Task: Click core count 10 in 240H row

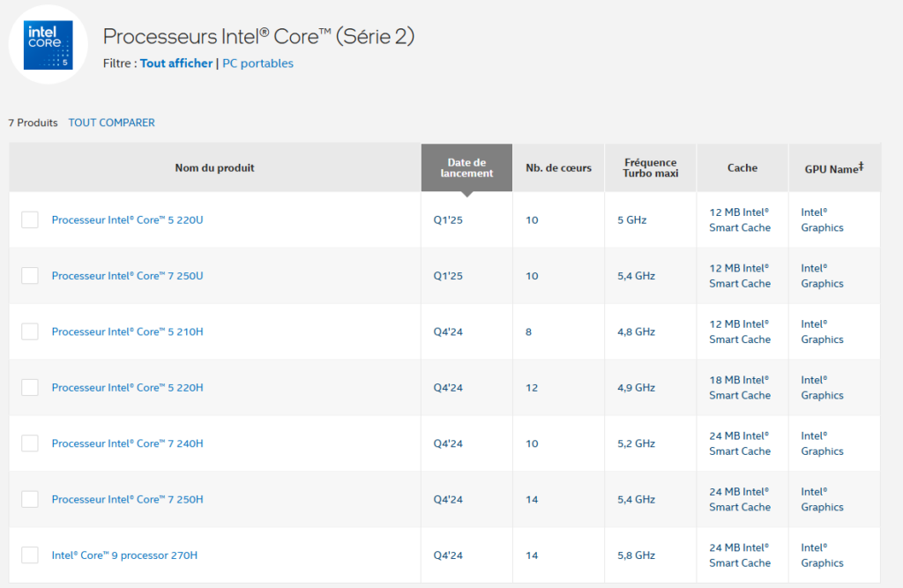Action: [x=532, y=443]
